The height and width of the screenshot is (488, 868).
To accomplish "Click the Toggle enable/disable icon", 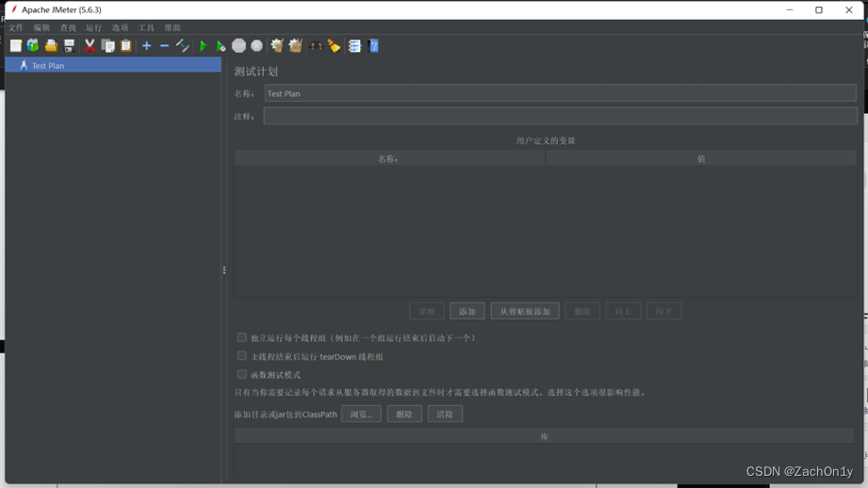I will click(183, 46).
